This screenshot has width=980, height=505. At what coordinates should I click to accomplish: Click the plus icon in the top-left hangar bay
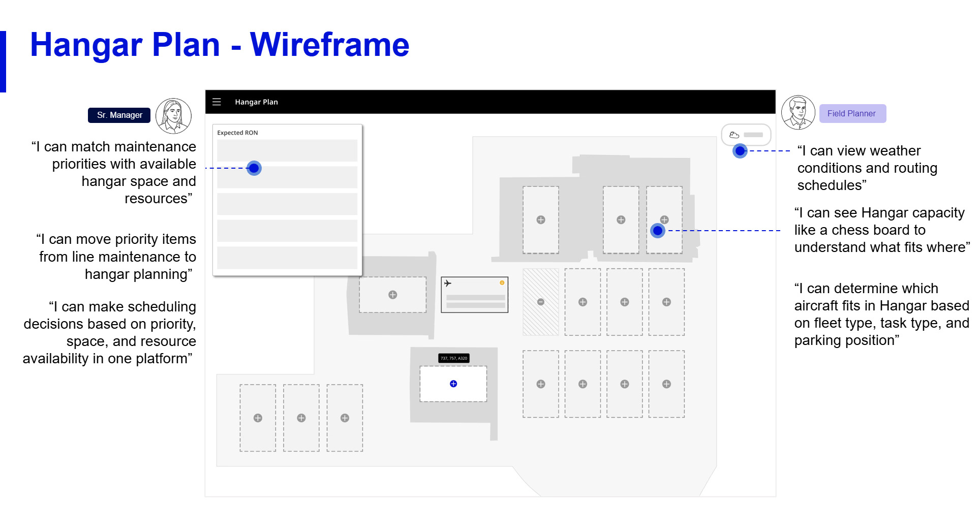pyautogui.click(x=540, y=220)
